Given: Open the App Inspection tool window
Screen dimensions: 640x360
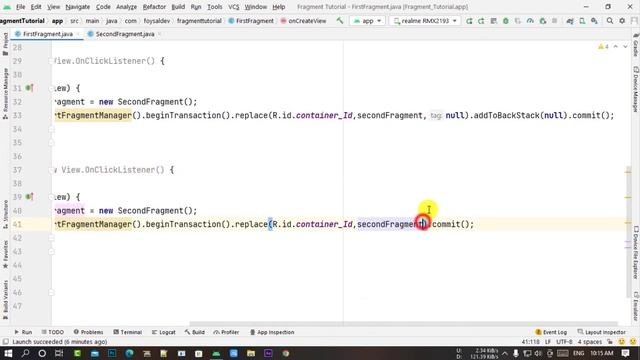Looking at the screenshot, I should tap(272, 332).
